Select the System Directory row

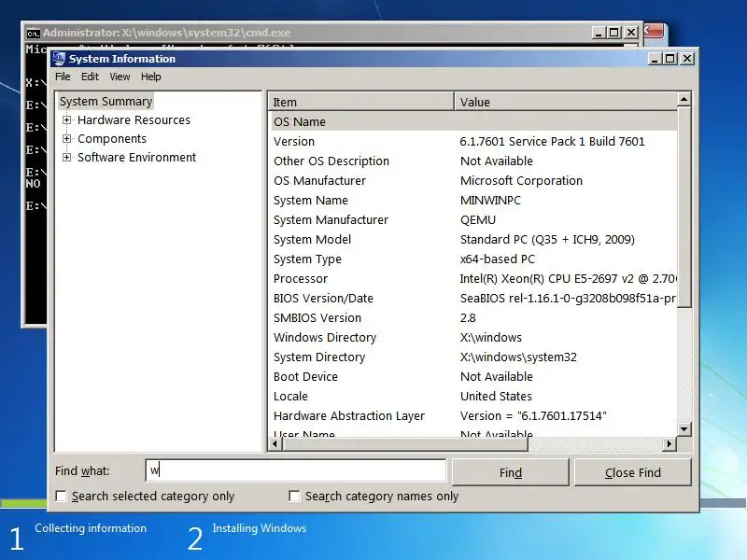tap(473, 357)
